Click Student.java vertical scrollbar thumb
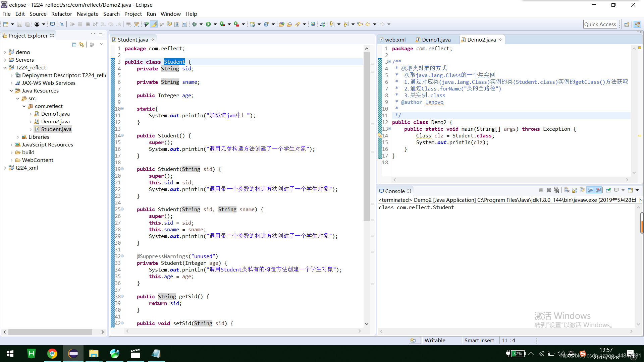The height and width of the screenshot is (362, 644). pyautogui.click(x=366, y=136)
